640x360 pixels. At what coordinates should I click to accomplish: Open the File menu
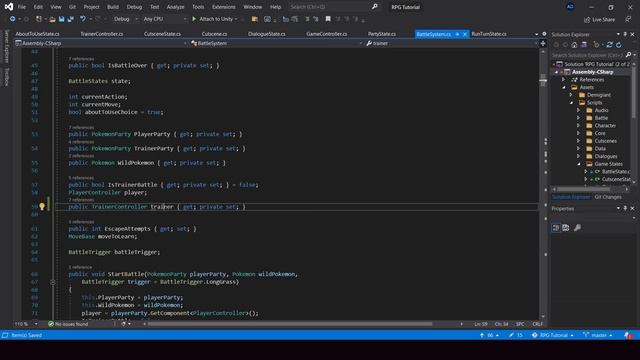(x=22, y=7)
